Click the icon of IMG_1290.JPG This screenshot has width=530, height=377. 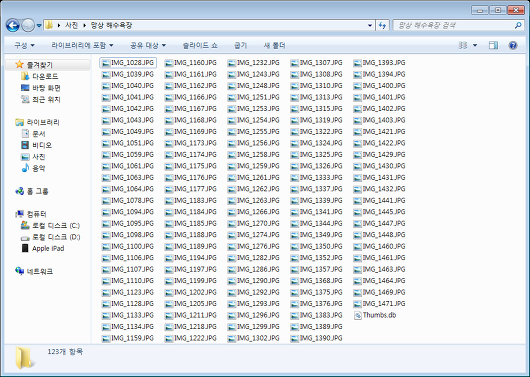(x=232, y=281)
